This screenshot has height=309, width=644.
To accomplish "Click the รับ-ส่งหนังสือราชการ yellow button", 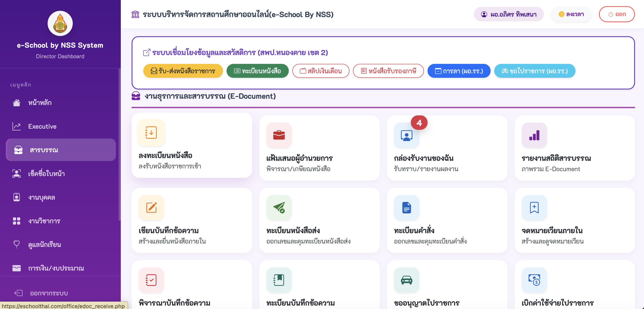I will [x=183, y=71].
